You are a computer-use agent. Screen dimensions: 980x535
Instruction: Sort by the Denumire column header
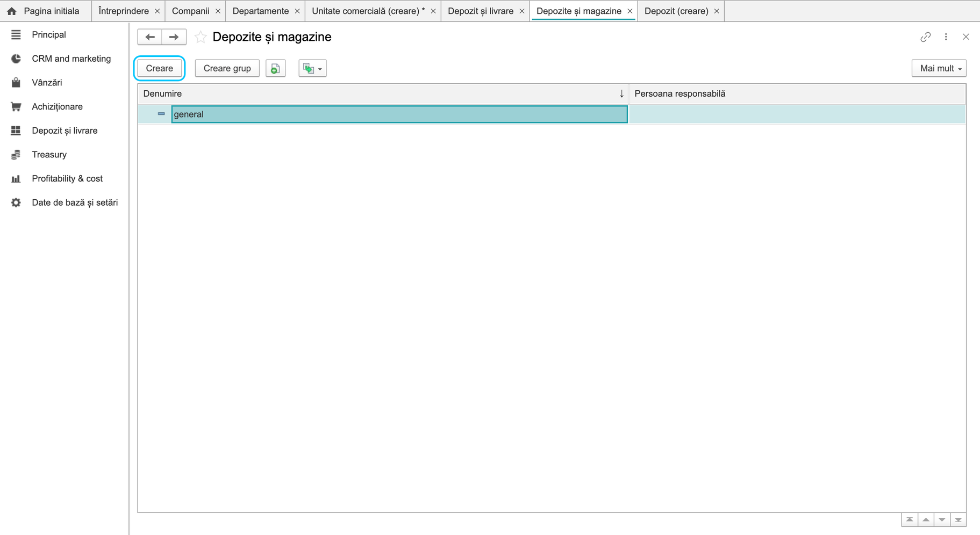pyautogui.click(x=383, y=93)
